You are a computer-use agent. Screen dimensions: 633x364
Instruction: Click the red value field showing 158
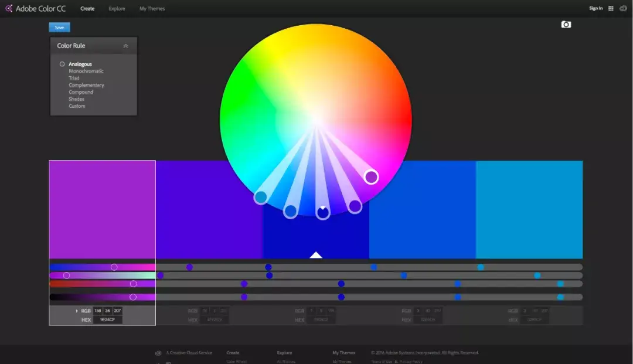pos(98,311)
